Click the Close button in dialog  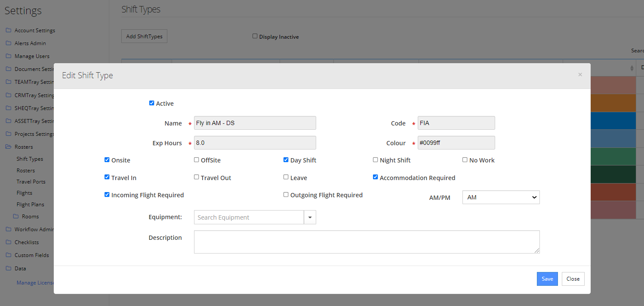573,279
